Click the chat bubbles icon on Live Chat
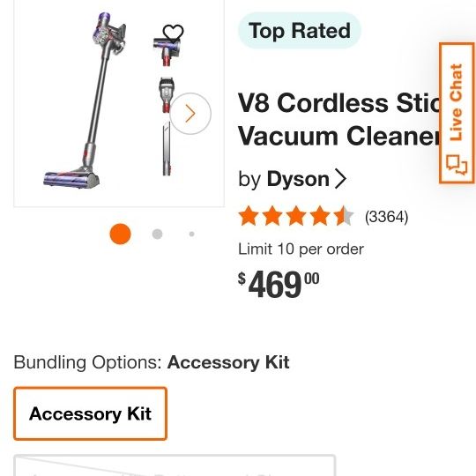This screenshot has height=476, width=476. point(457,165)
